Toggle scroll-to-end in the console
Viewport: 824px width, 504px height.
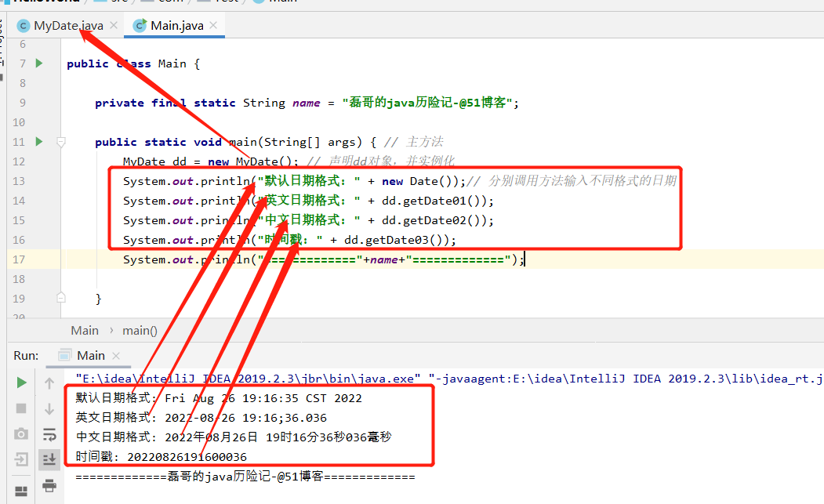click(49, 459)
